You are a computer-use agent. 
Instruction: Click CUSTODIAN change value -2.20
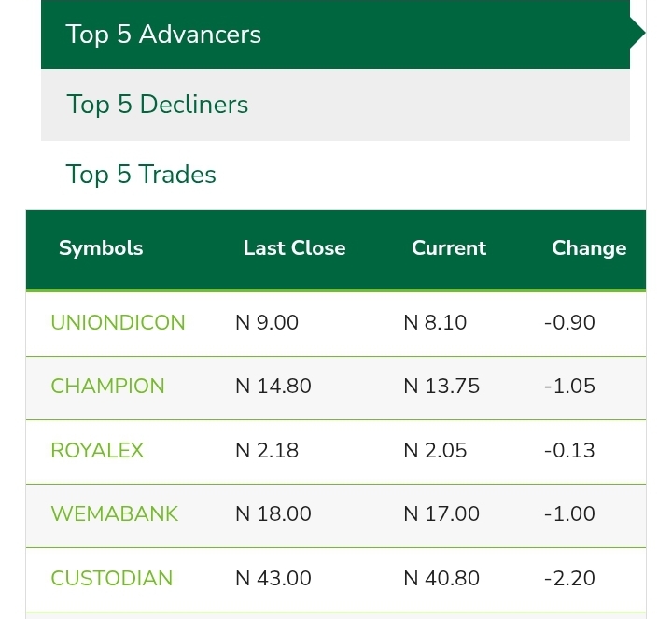(x=569, y=578)
